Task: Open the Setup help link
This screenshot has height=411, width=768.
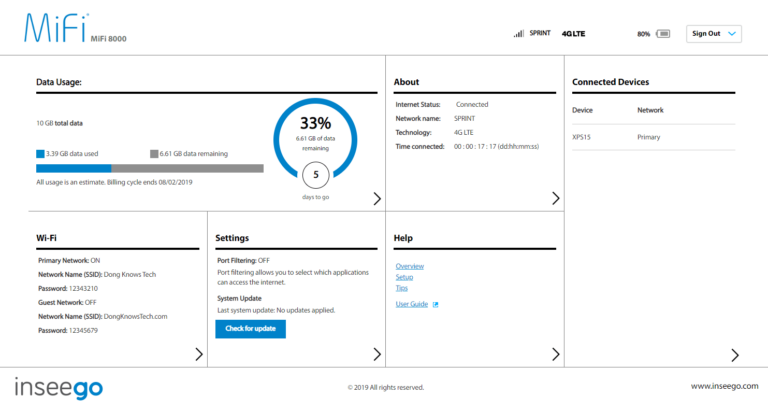Action: [x=404, y=277]
